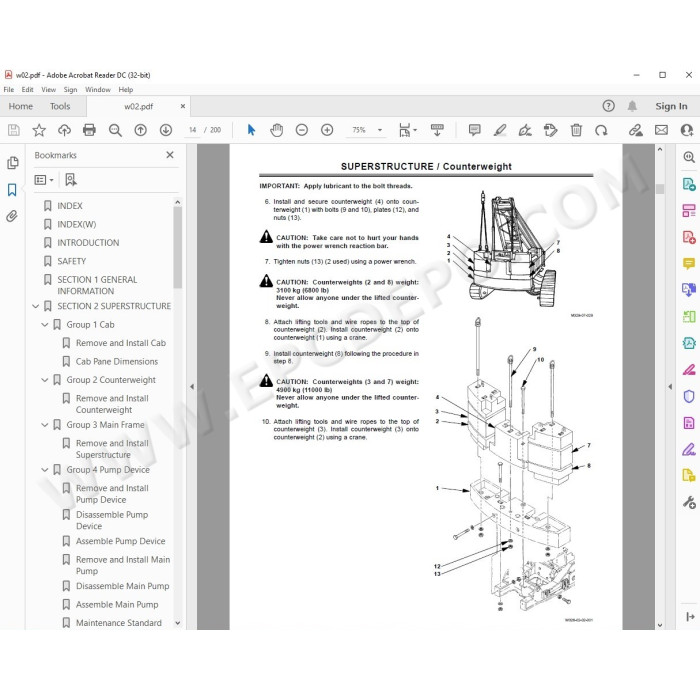Image resolution: width=700 pixels, height=700 pixels.
Task: Open bookmark options dropdown
Action: [44, 179]
